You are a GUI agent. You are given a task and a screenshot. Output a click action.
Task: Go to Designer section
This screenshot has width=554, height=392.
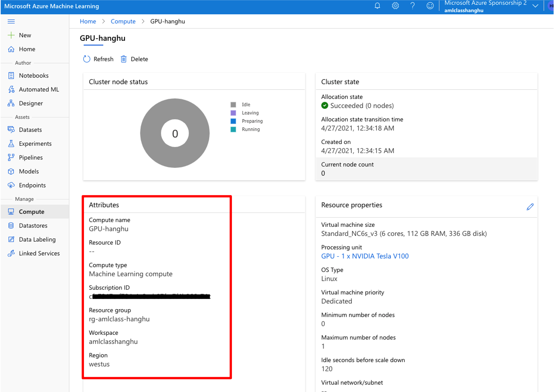click(31, 103)
